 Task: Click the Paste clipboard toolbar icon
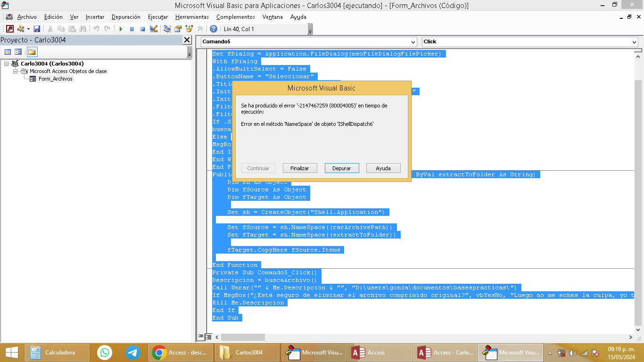pyautogui.click(x=72, y=29)
